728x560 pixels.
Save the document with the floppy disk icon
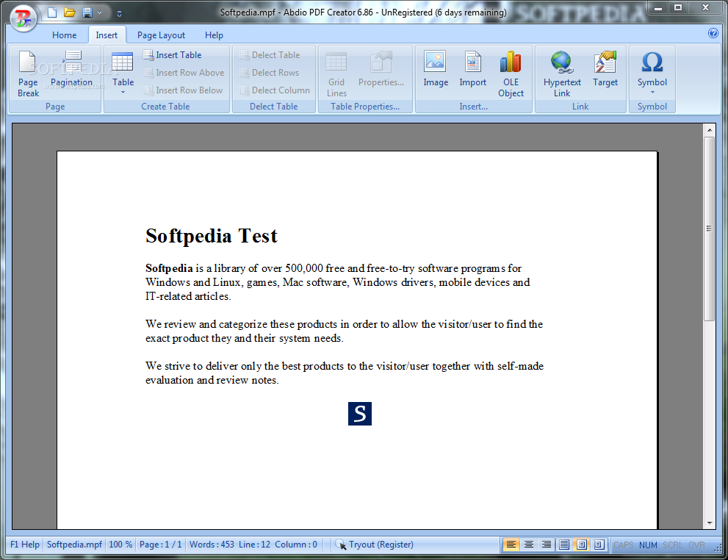[x=87, y=12]
